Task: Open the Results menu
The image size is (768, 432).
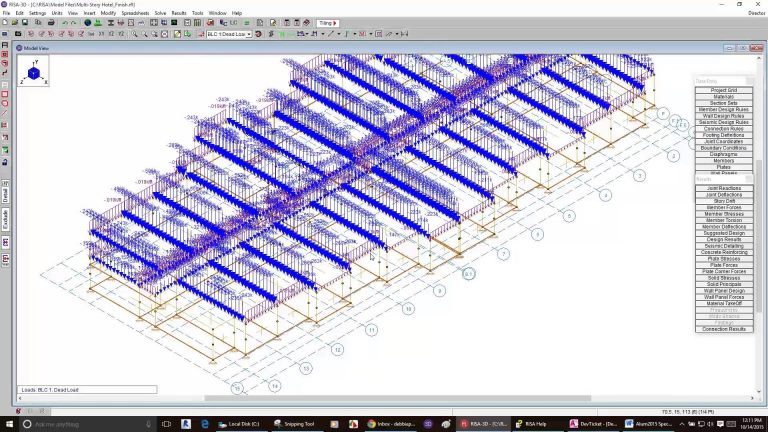Action: coord(179,13)
